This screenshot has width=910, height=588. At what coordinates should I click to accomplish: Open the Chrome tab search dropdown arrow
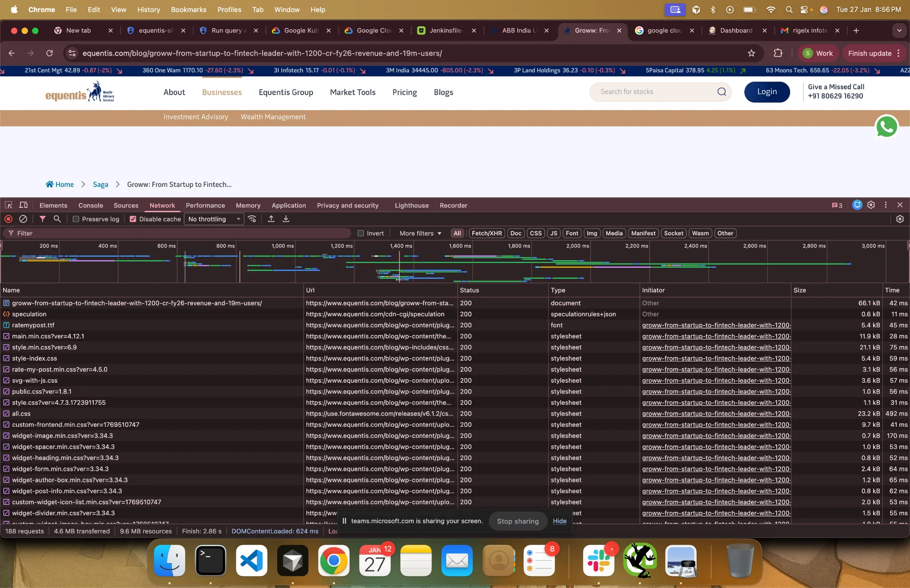pyautogui.click(x=899, y=31)
